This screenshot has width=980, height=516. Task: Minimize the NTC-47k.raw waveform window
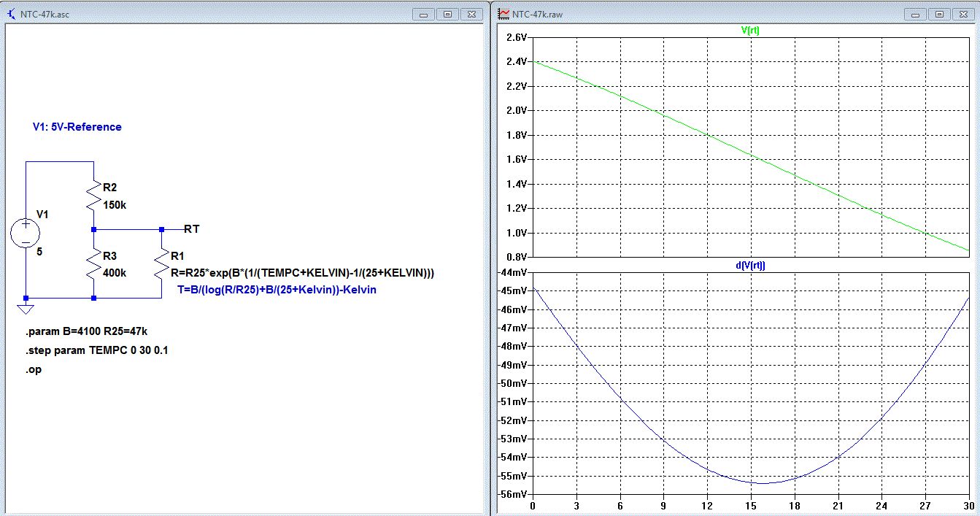pos(917,14)
